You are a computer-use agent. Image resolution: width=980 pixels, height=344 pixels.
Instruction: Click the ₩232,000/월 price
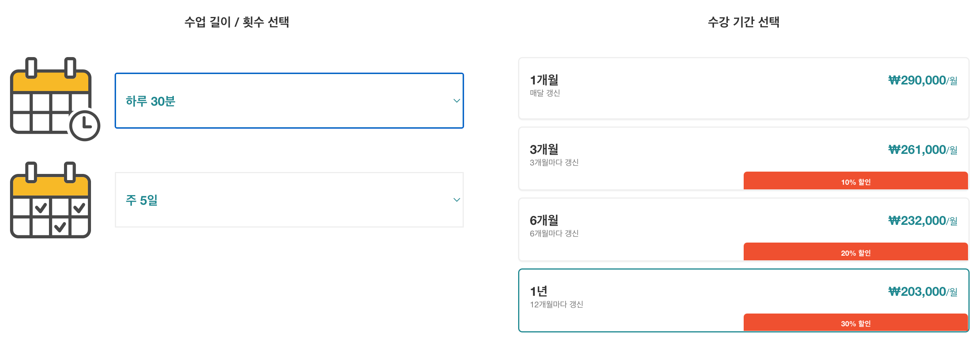923,221
